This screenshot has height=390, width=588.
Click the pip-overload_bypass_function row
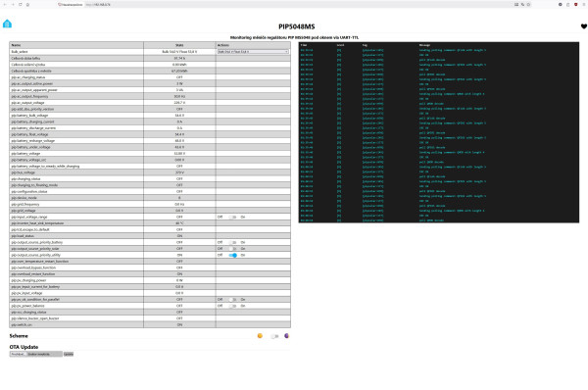(x=150, y=268)
